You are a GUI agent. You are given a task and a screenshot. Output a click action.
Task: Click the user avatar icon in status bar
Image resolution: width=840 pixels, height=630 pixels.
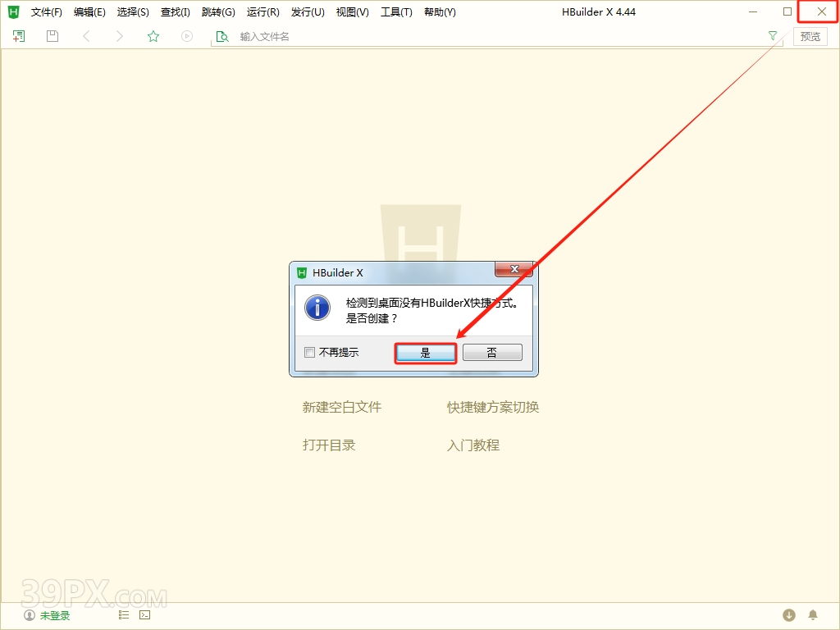coord(30,615)
